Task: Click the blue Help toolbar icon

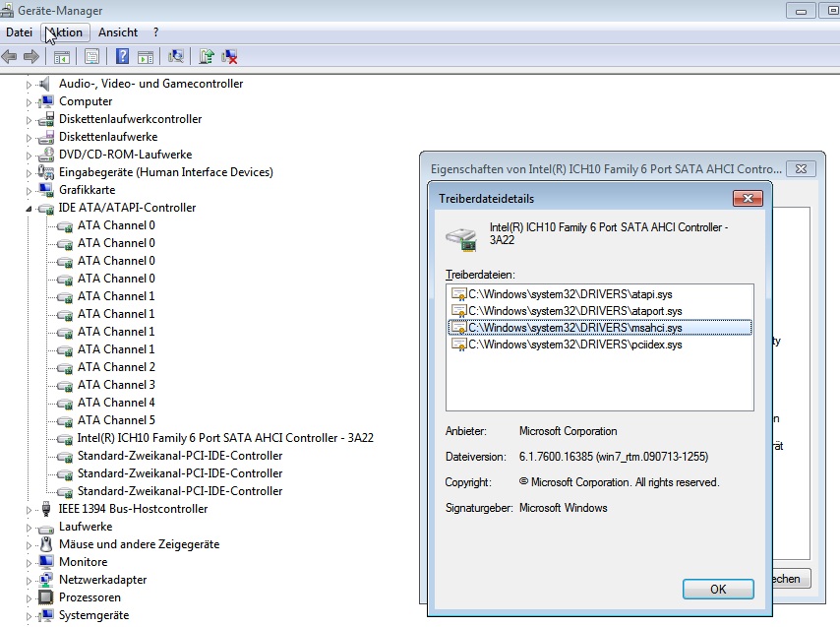Action: [122, 56]
